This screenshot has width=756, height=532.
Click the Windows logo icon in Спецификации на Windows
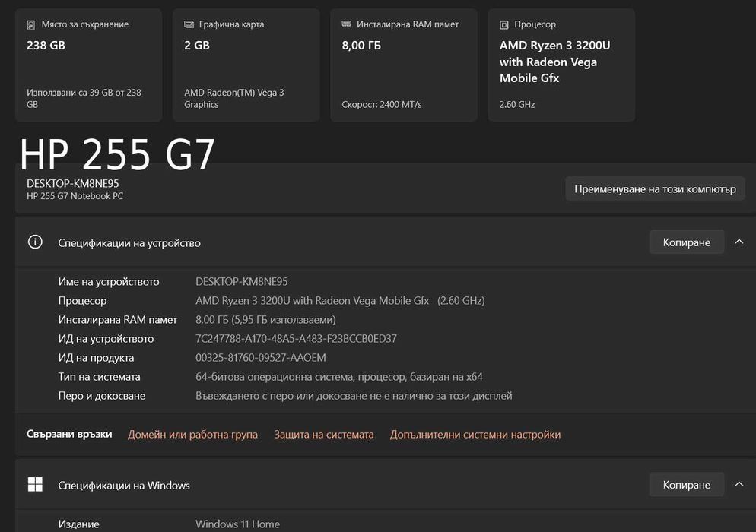[x=35, y=484]
